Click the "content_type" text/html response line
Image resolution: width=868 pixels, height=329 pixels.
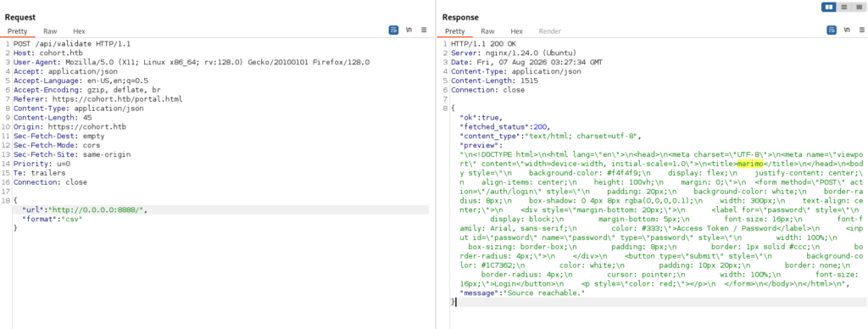coord(550,136)
